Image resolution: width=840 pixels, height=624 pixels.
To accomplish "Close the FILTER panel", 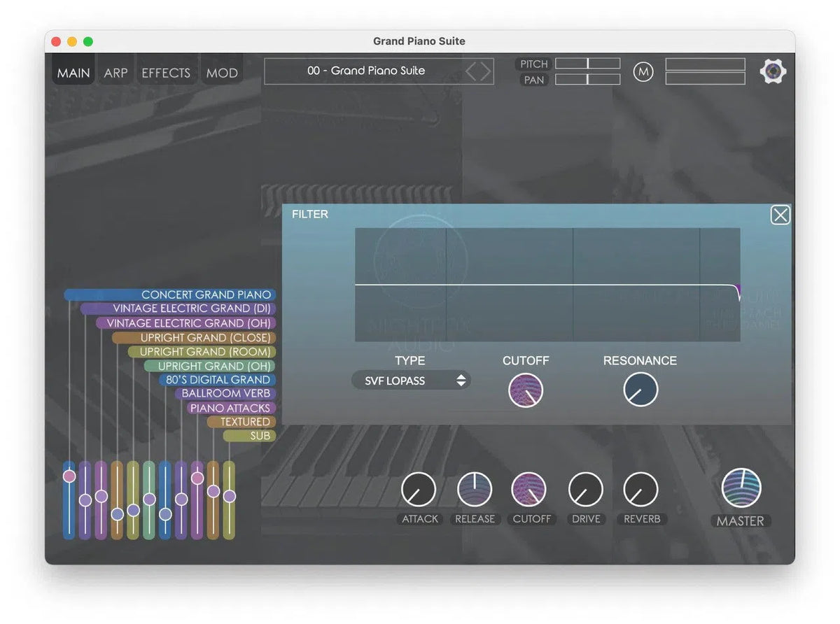I will click(x=780, y=215).
